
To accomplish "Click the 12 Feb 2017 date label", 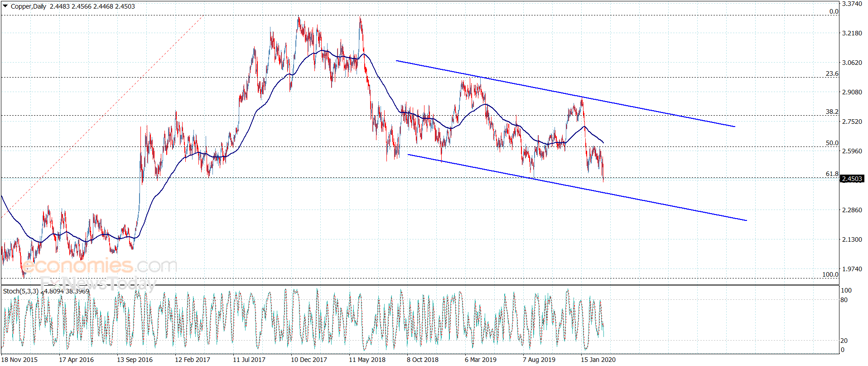I will click(x=193, y=360).
